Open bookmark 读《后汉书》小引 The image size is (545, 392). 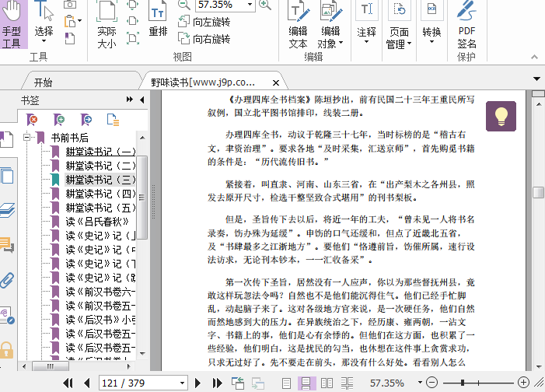(x=100, y=320)
